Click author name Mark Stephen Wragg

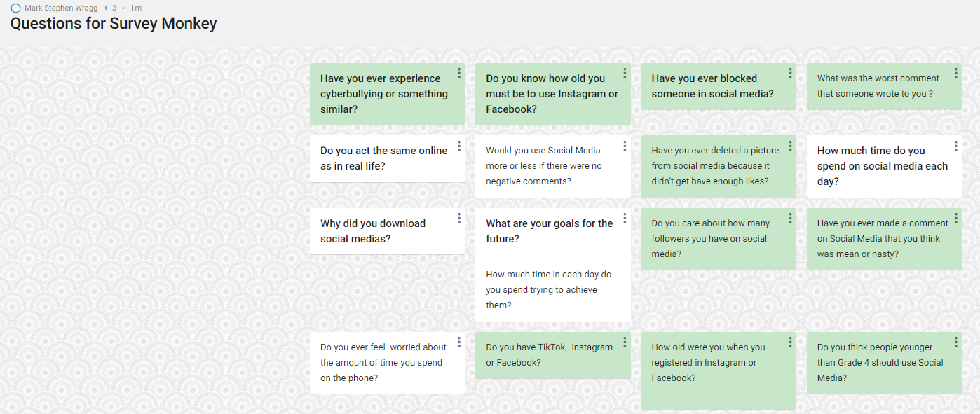(x=61, y=8)
